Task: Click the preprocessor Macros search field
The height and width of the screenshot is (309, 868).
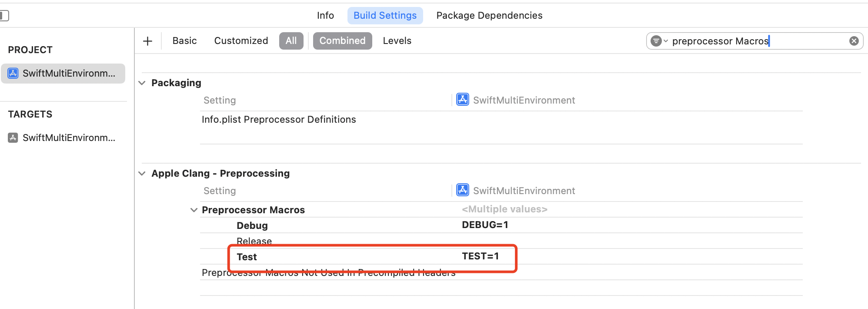Action: [757, 41]
